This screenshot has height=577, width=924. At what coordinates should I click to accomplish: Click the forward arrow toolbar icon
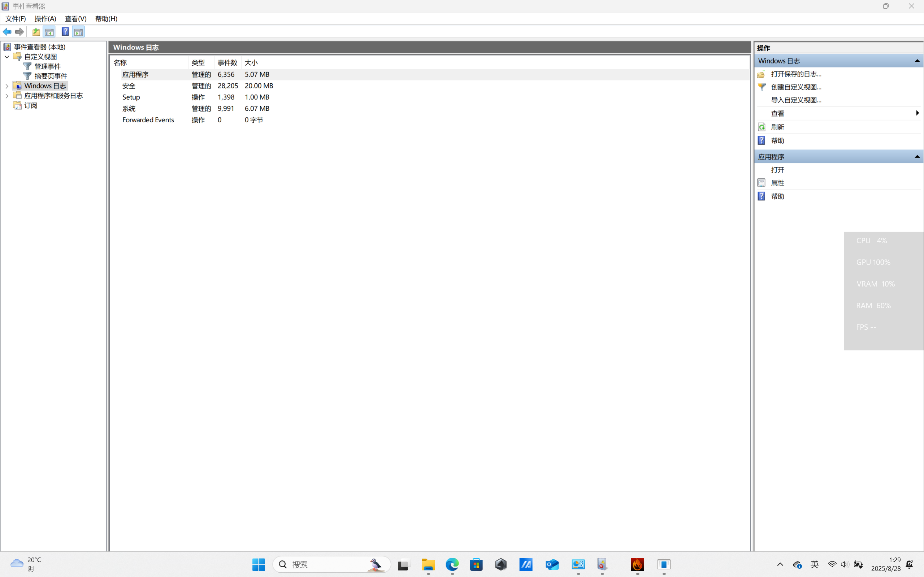(x=19, y=32)
